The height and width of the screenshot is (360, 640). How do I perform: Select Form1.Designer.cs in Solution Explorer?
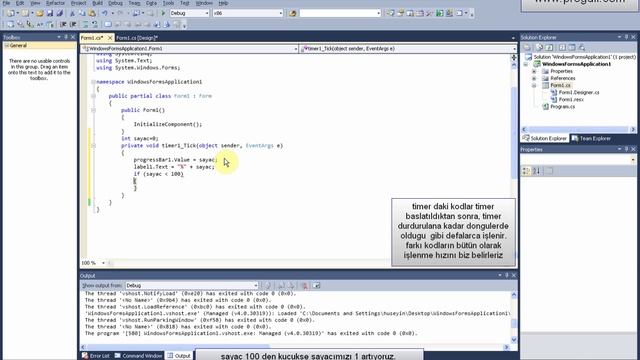coord(579,93)
